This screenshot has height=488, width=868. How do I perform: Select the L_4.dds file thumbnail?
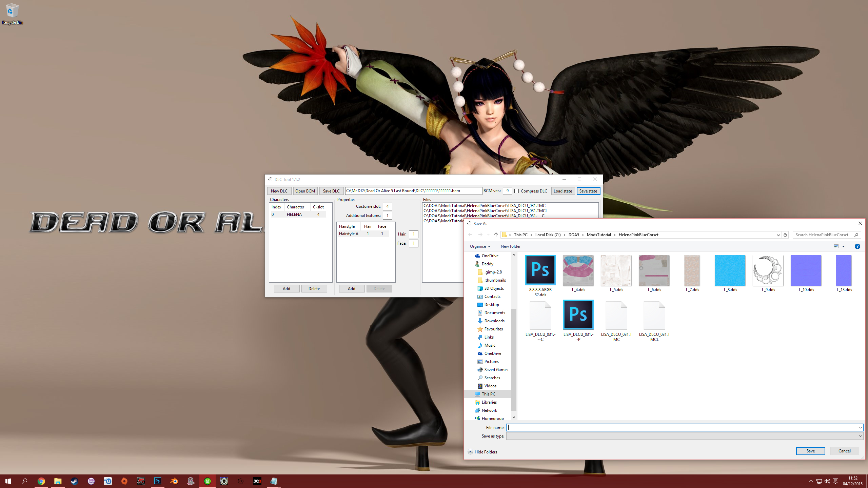[578, 270]
